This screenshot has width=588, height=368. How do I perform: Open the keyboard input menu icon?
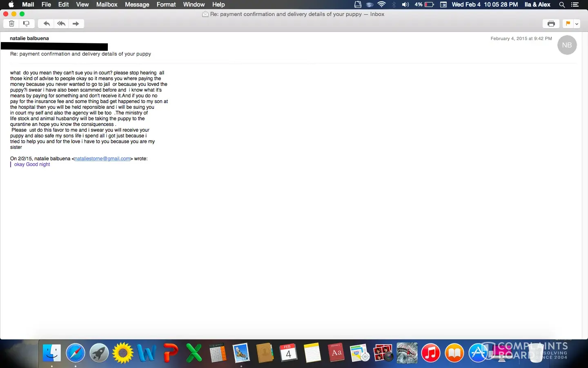pos(443,4)
